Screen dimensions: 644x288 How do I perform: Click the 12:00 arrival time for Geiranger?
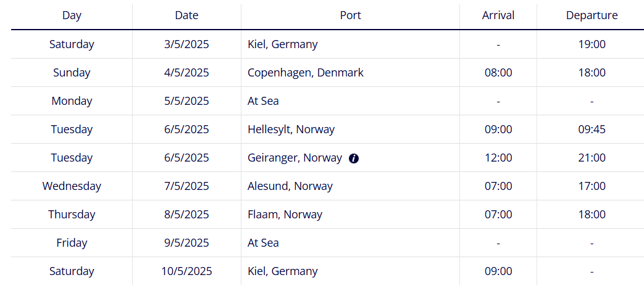click(498, 158)
